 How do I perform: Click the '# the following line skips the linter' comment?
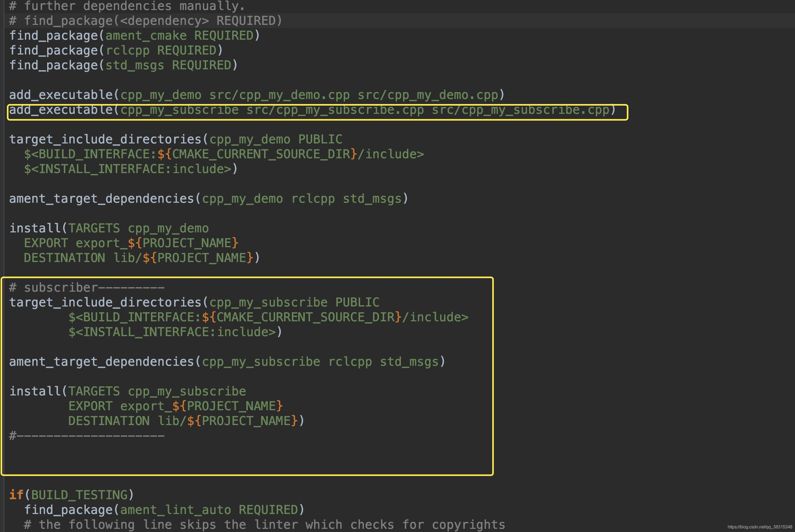pos(265,525)
